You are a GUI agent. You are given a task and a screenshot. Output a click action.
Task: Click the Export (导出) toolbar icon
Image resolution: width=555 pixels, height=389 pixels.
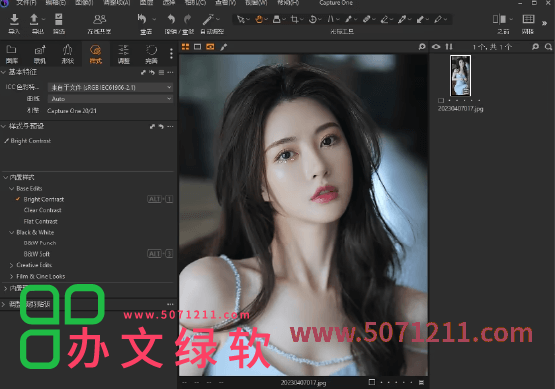click(x=34, y=19)
